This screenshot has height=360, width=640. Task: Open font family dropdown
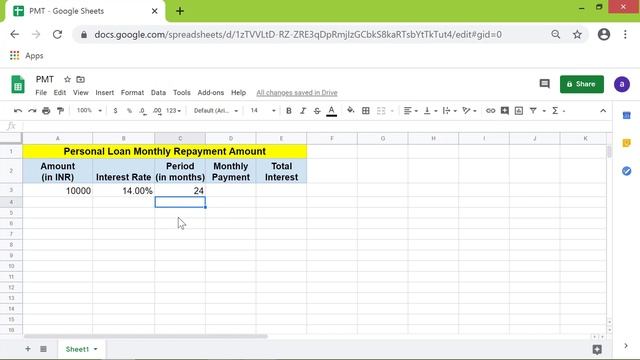pos(216,111)
